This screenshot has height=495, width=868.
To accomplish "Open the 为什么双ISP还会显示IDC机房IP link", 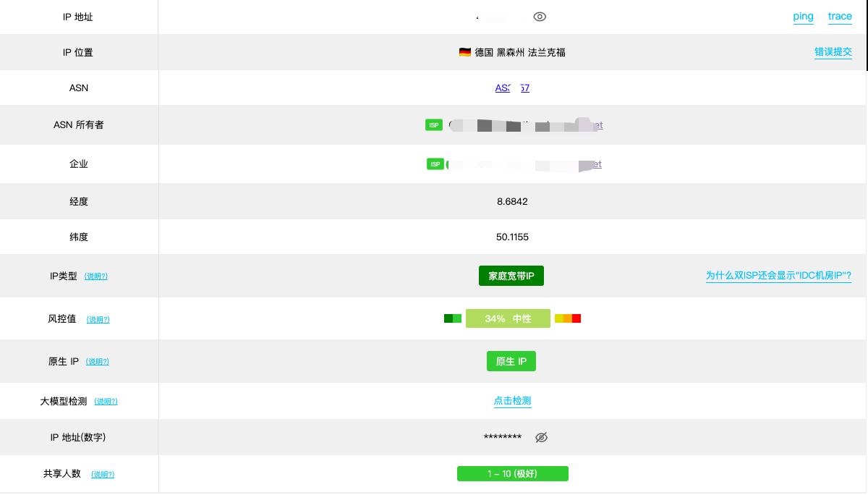I will tap(778, 276).
